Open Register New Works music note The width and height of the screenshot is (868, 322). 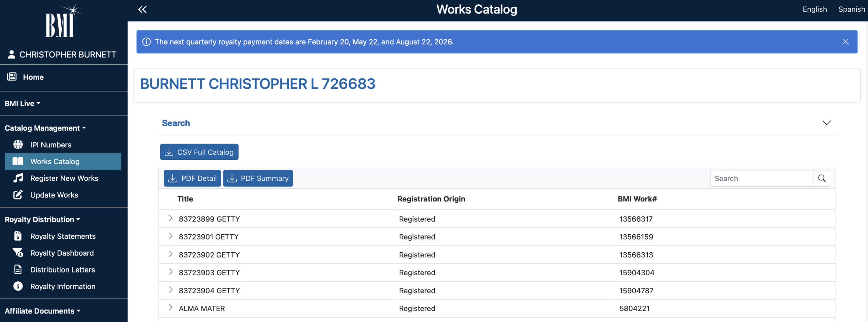point(18,178)
